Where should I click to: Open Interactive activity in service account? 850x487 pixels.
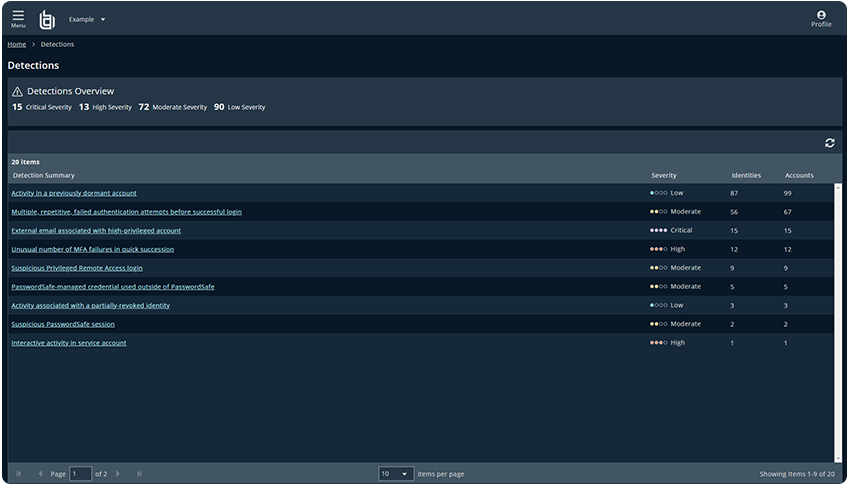tap(69, 343)
